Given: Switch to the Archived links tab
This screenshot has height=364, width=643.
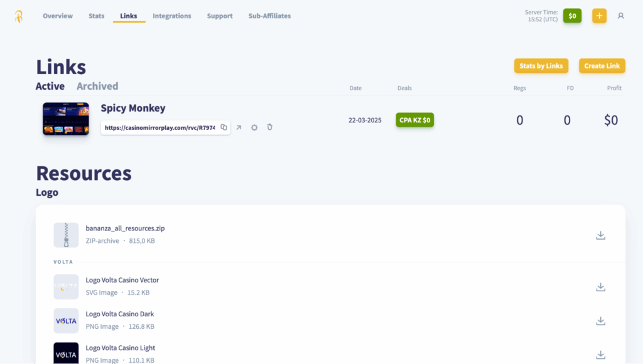Looking at the screenshot, I should click(97, 86).
